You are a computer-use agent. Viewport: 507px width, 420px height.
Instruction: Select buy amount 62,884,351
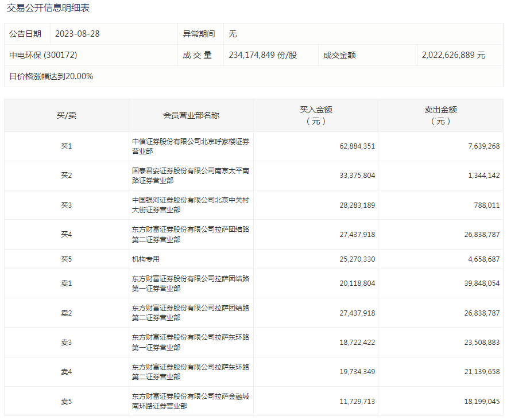coord(357,146)
